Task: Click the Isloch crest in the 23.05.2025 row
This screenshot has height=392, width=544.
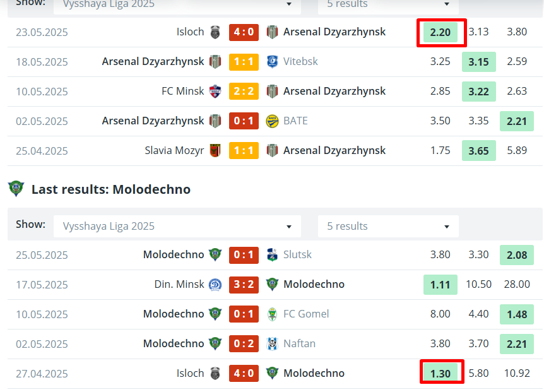Action: click(215, 32)
